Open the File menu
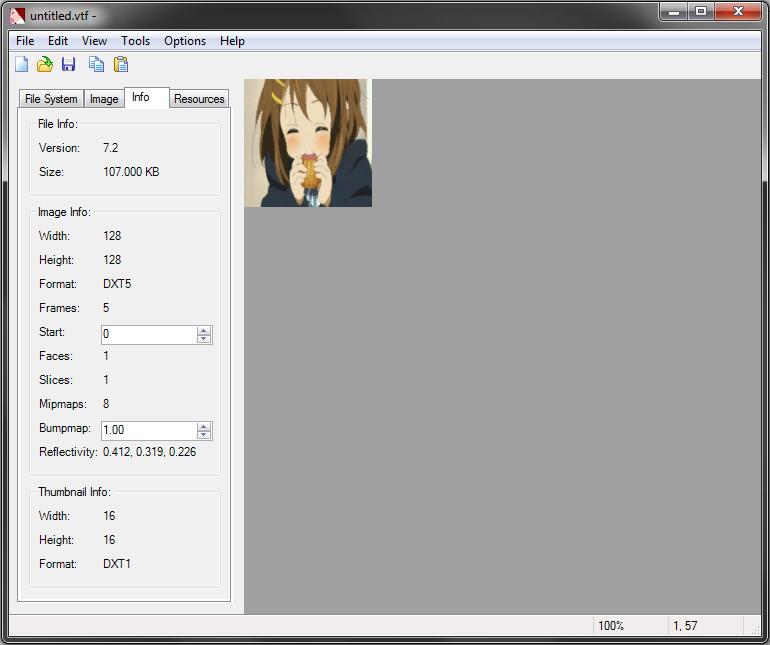Screen dimensions: 770x645 coord(25,41)
